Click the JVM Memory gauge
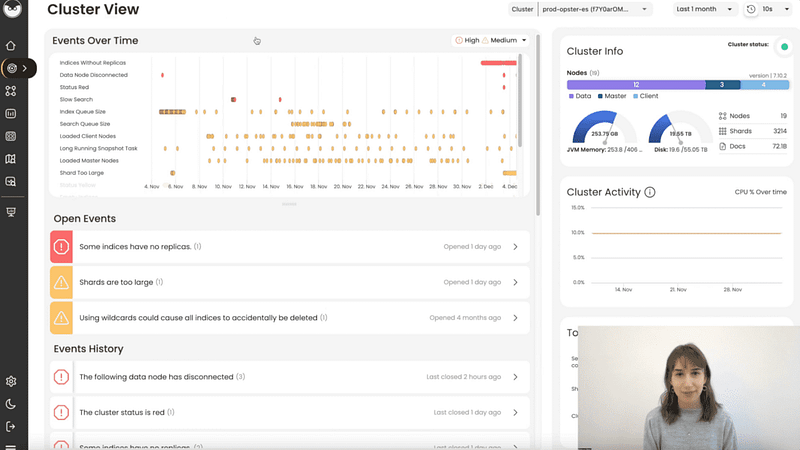Screen dimensions: 800x450 [x=604, y=128]
